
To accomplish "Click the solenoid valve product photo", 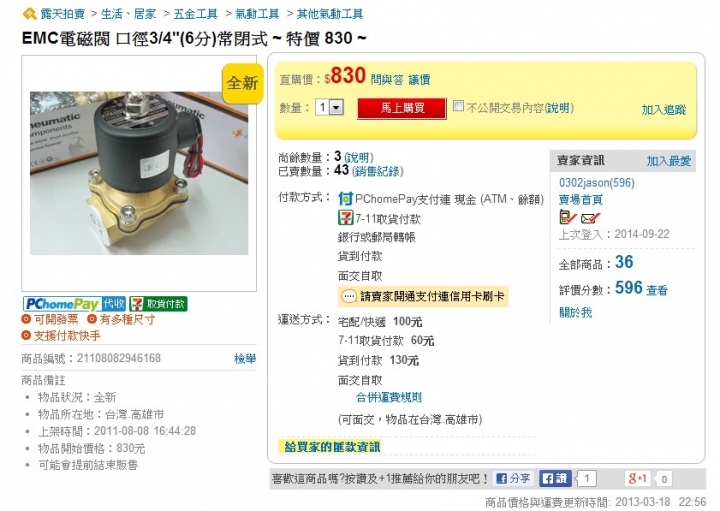I will click(139, 173).
